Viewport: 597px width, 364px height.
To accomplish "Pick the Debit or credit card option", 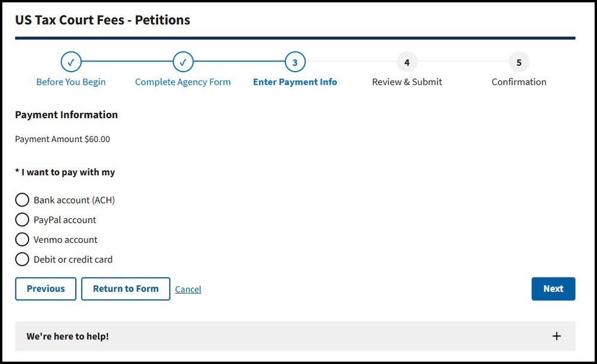I will coord(22,259).
